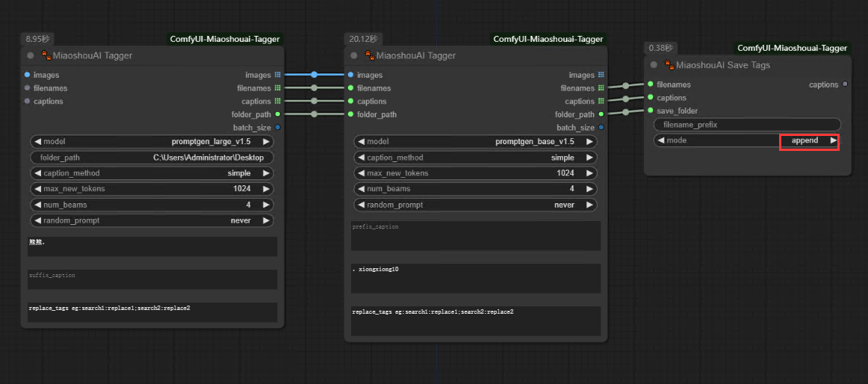
Task: Click next arrow on random_prompt in promptgen_large node
Action: (266, 220)
